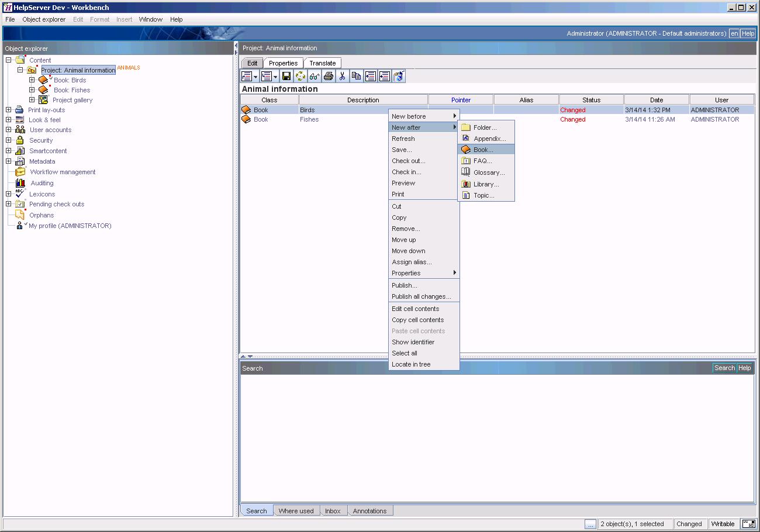Open the Object explorer menu

44,19
